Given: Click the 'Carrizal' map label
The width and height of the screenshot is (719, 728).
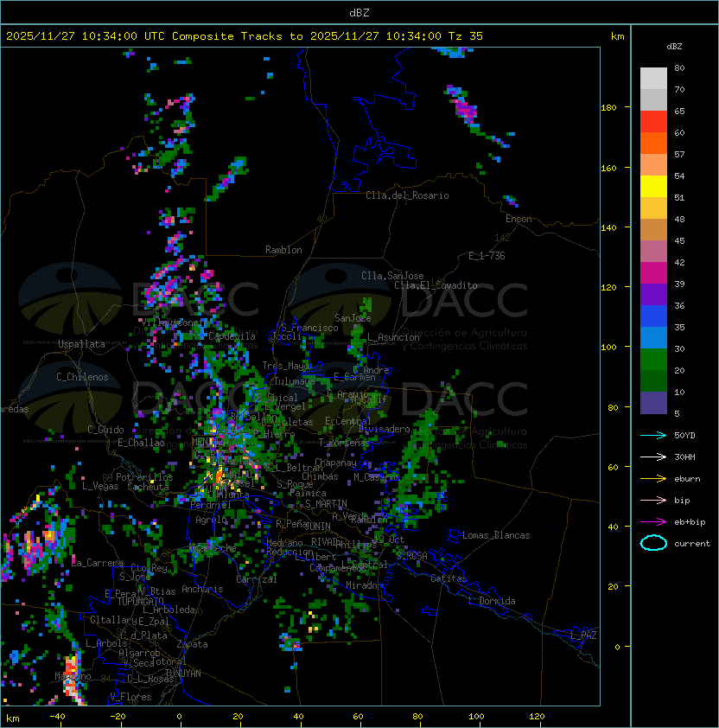Looking at the screenshot, I should 257,579.
